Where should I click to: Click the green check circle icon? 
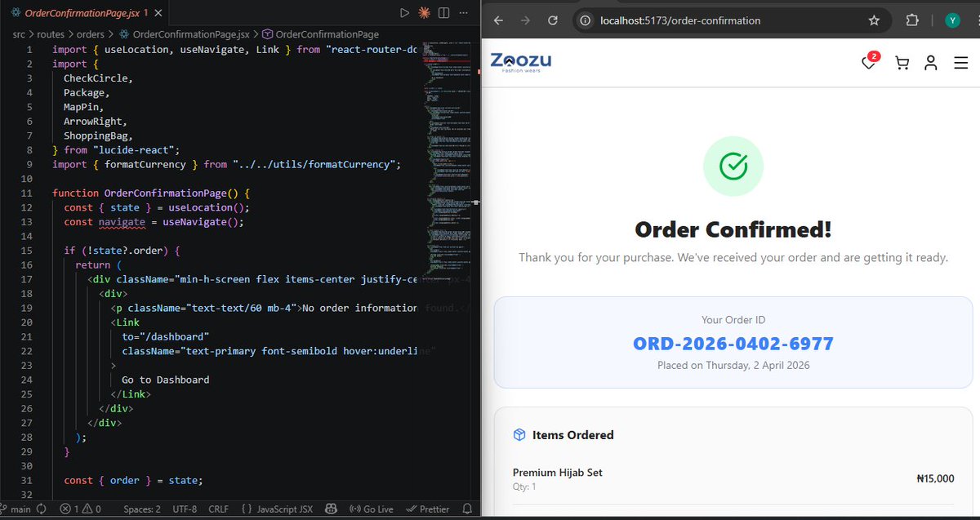tap(733, 167)
